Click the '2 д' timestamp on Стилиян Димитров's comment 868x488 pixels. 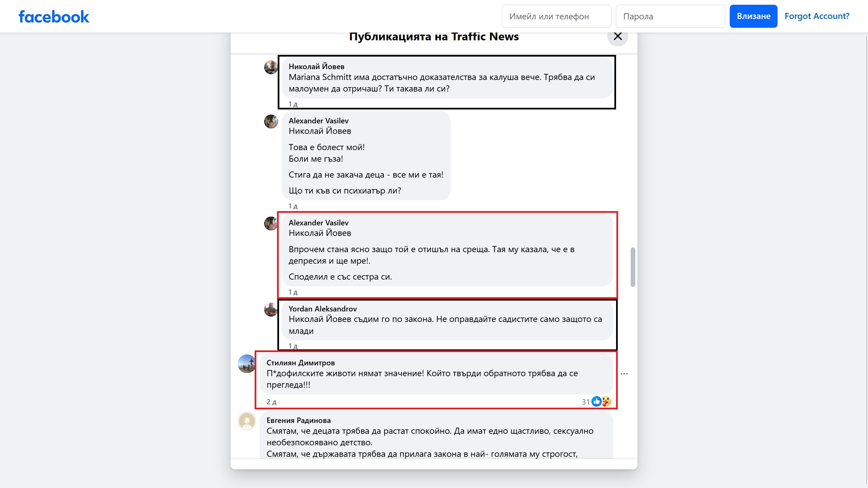[271, 402]
